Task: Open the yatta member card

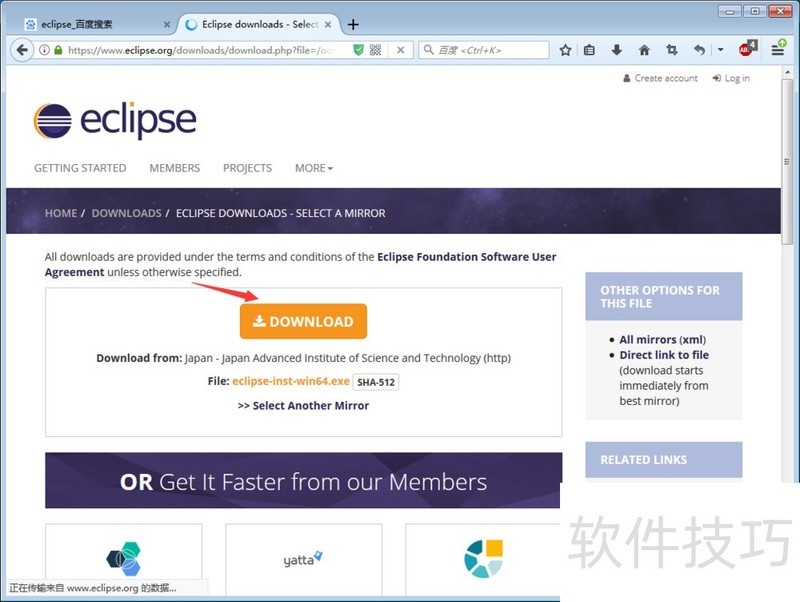Action: click(x=304, y=559)
